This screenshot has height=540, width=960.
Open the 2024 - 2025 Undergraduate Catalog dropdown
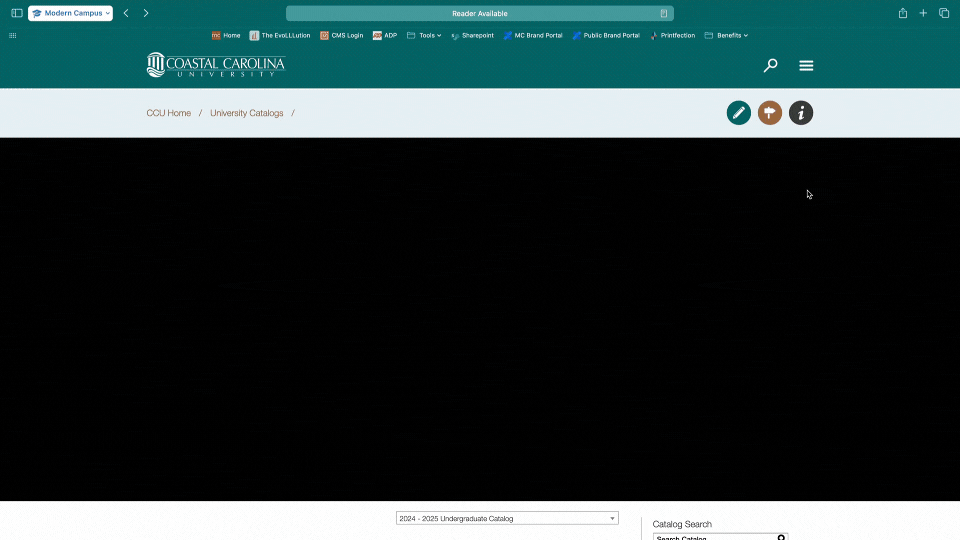(x=507, y=519)
